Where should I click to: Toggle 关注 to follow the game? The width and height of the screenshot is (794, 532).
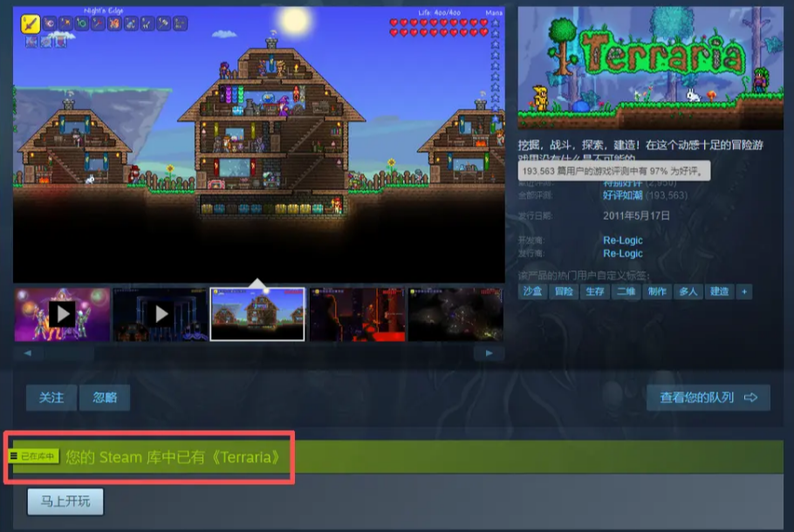[x=51, y=398]
